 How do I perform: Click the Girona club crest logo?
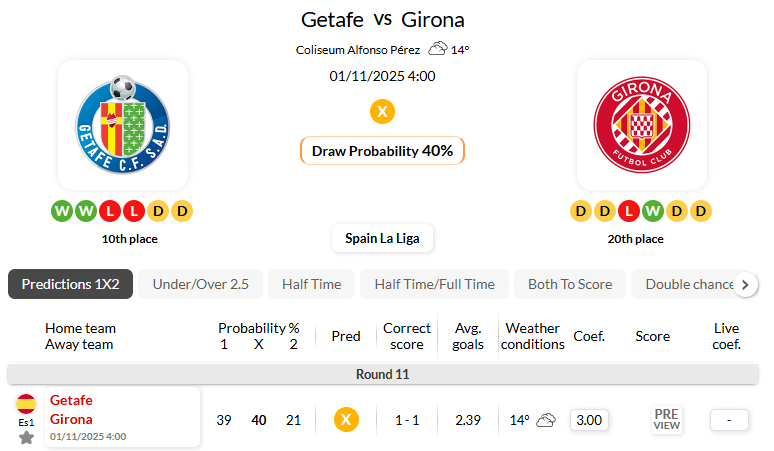(x=641, y=124)
